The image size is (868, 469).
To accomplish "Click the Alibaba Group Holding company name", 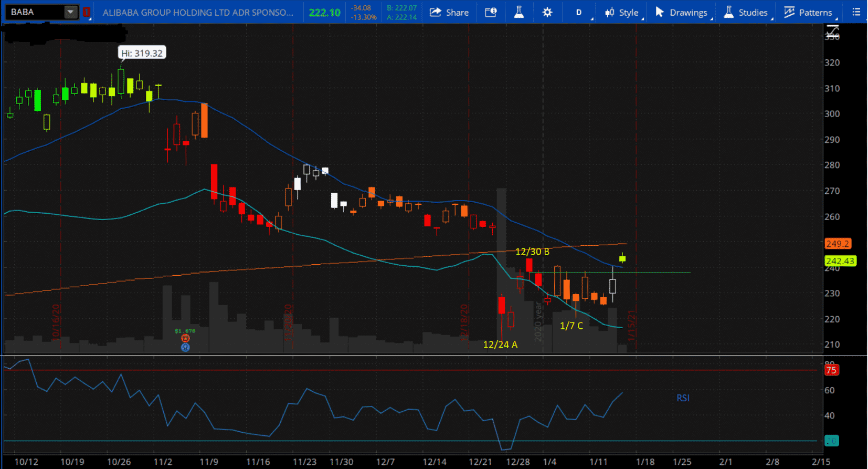I will (x=198, y=13).
